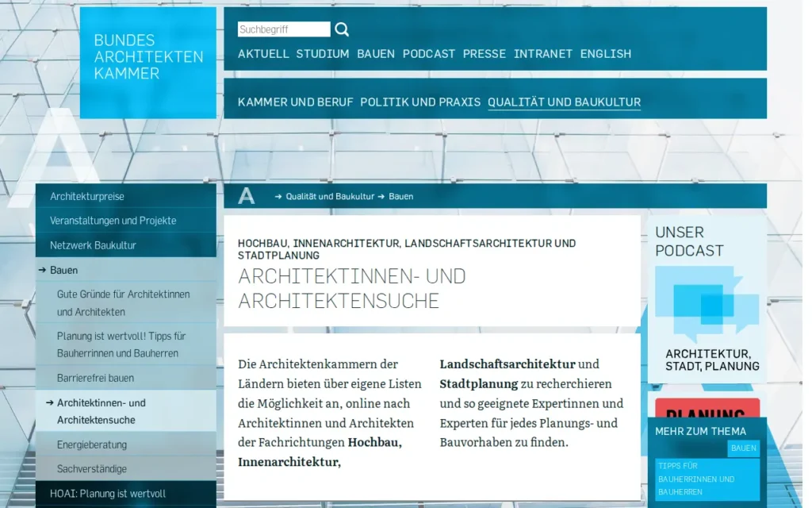Image resolution: width=812 pixels, height=508 pixels.
Task: Open Architekturpreise in the sidebar
Action: (x=126, y=196)
